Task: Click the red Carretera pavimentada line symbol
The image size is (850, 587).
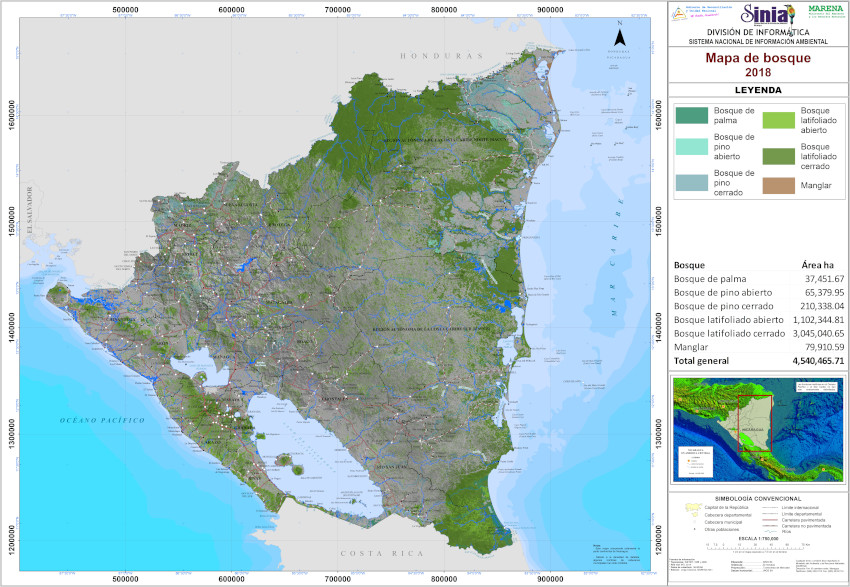Action: click(769, 521)
